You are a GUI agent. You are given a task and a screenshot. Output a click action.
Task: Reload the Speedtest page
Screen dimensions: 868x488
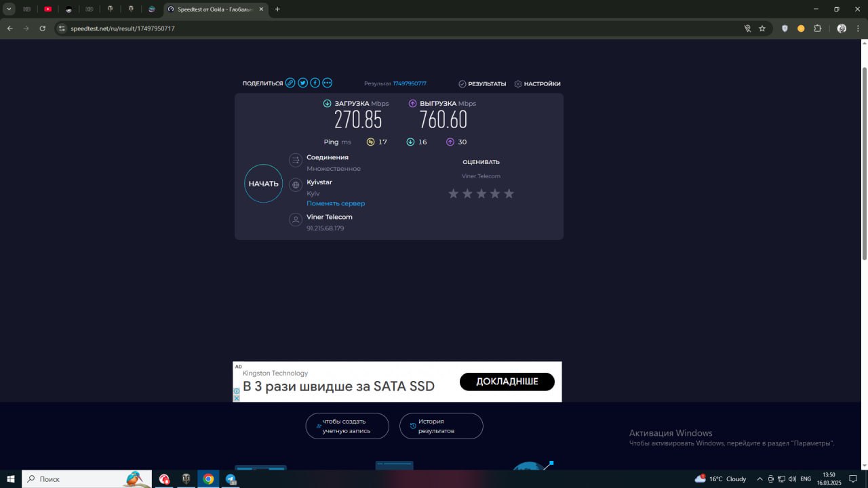43,28
